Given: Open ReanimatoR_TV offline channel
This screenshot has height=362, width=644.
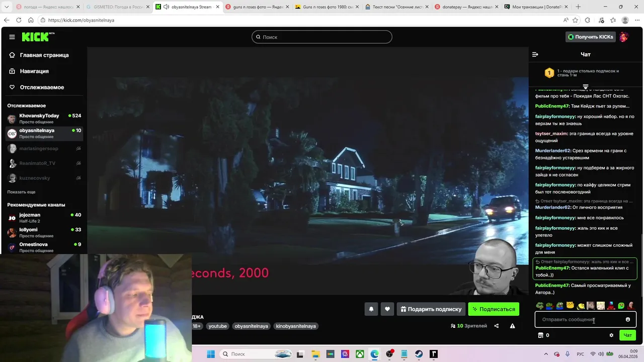Looking at the screenshot, I should click(43, 163).
